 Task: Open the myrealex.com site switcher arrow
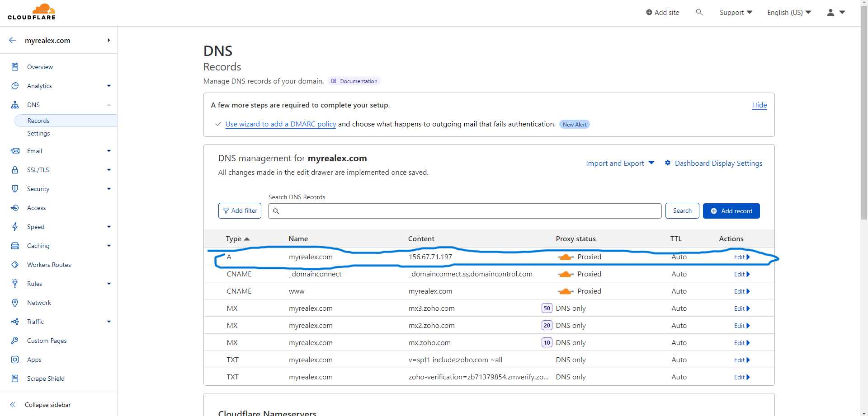(x=109, y=40)
